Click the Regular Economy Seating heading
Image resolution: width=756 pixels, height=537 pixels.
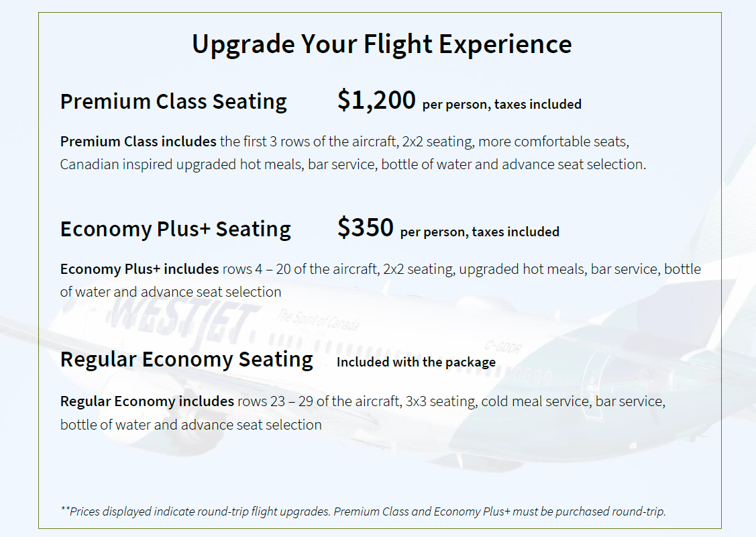coord(186,360)
